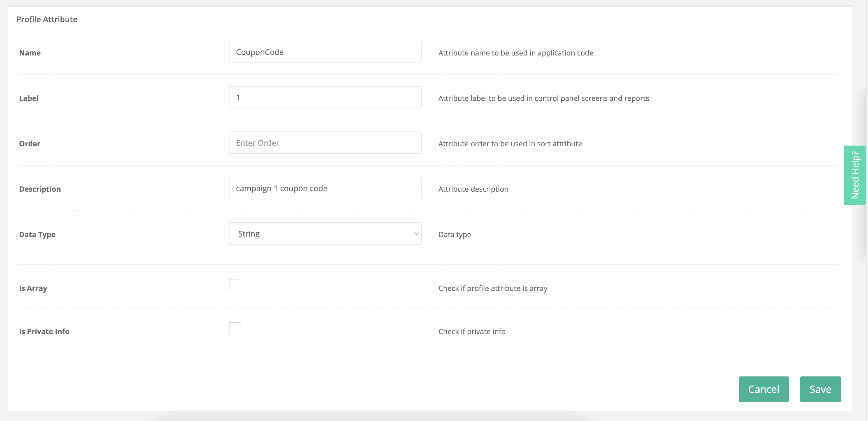
Task: Click the Is Array label text
Action: [33, 288]
